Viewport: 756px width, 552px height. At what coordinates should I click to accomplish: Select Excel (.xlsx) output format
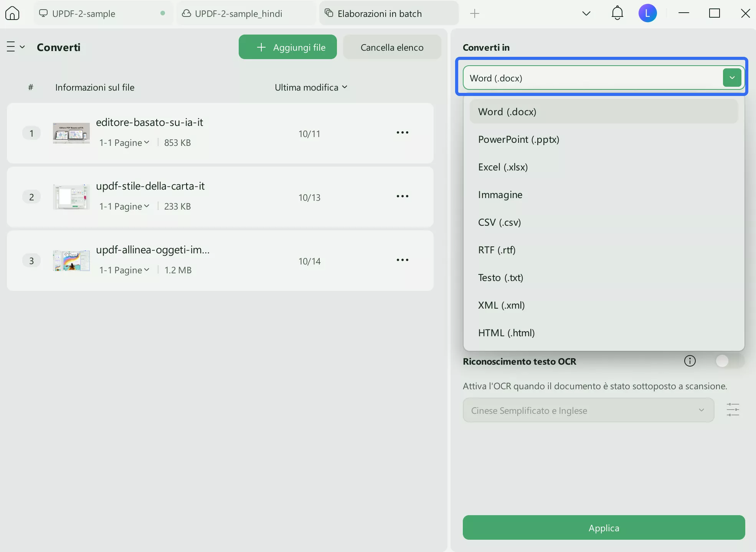coord(503,167)
